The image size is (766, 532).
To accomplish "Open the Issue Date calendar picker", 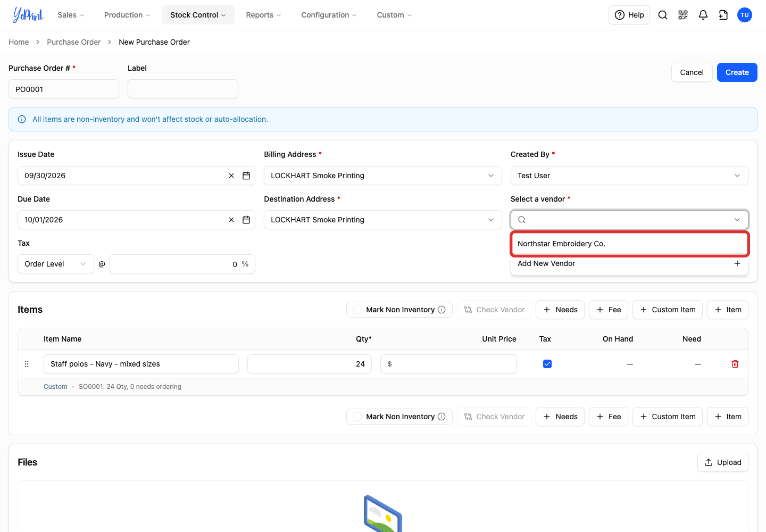I will tap(246, 176).
